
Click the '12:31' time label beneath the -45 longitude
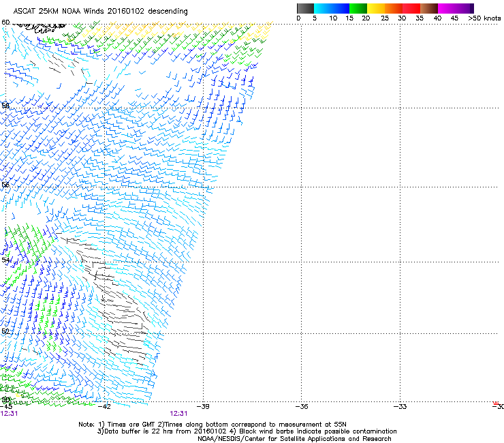coord(9,414)
